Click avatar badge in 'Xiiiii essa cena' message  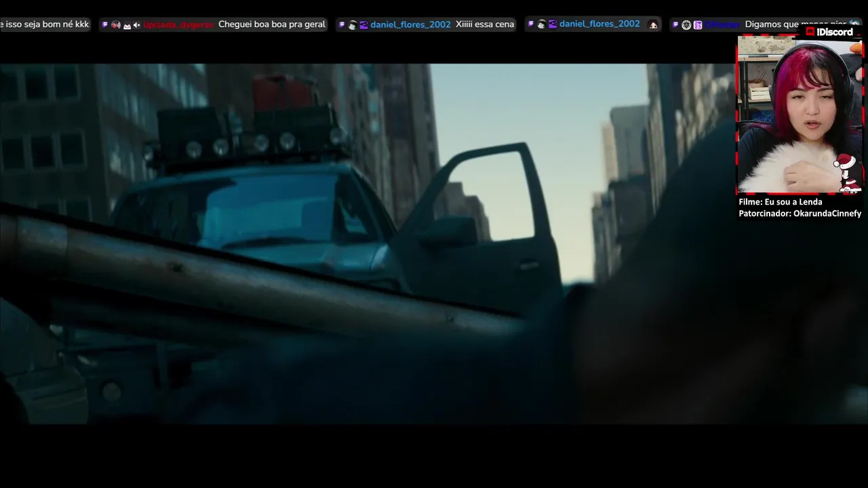click(x=353, y=25)
